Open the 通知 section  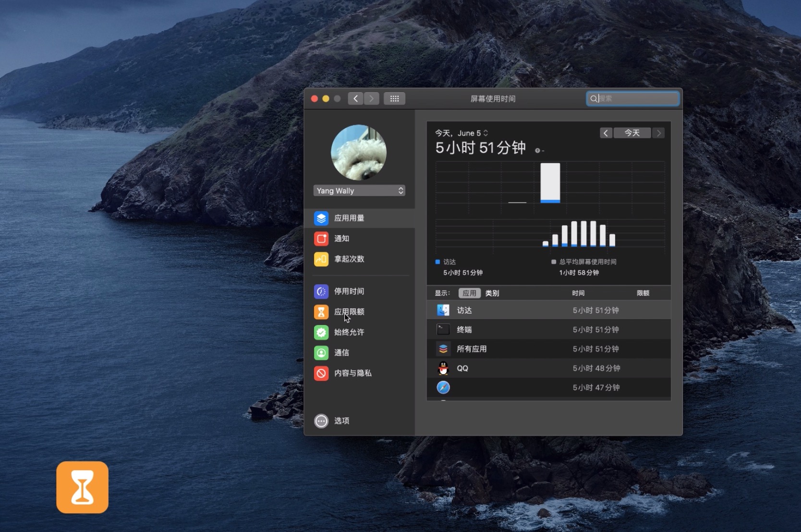341,239
